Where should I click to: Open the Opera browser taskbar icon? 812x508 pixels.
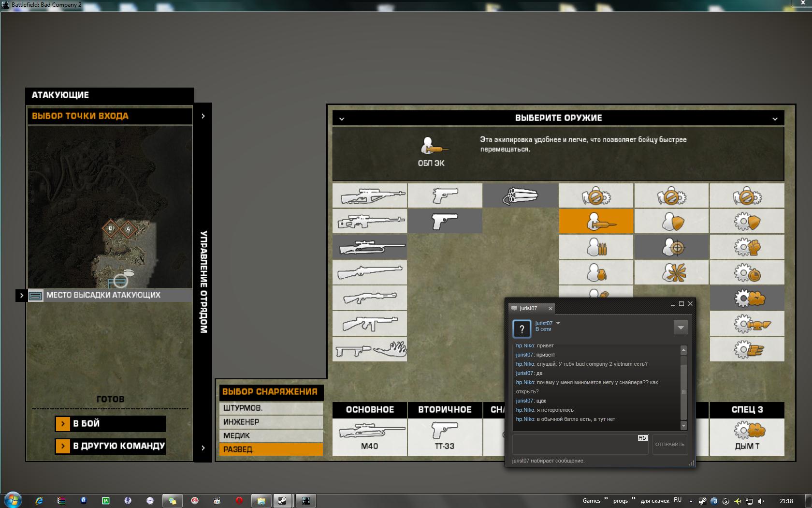click(239, 501)
